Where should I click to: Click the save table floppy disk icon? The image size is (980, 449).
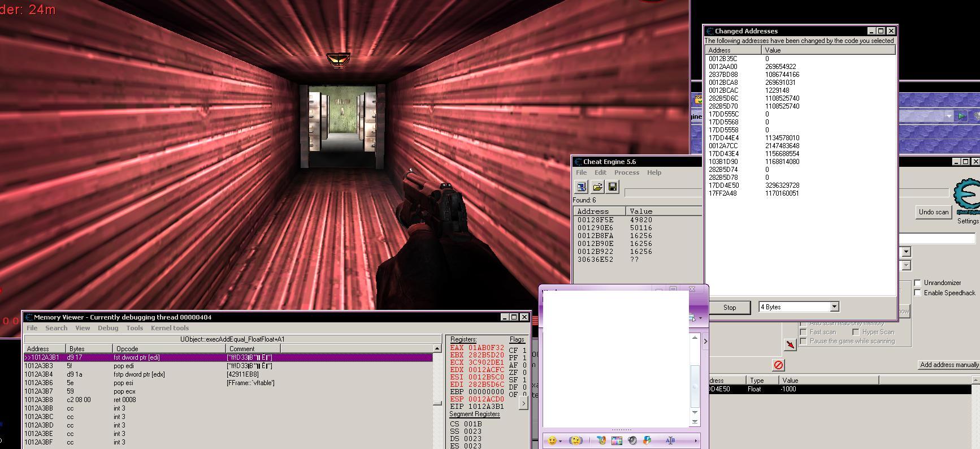coord(613,187)
